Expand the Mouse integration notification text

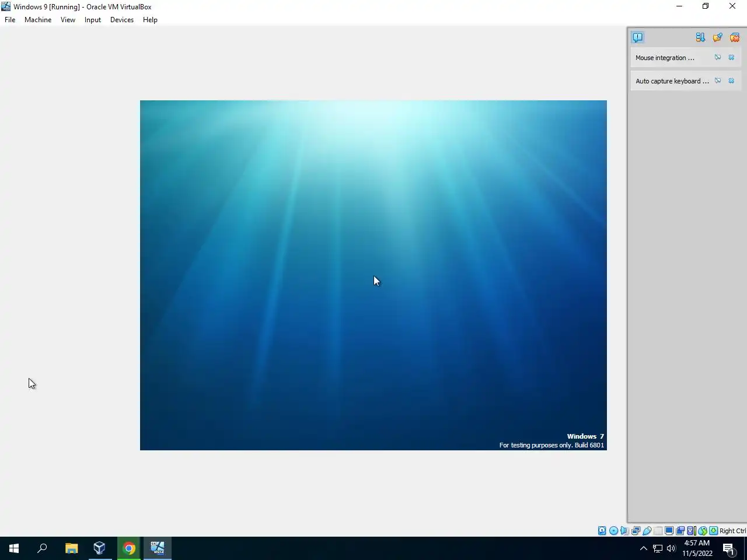tap(665, 58)
